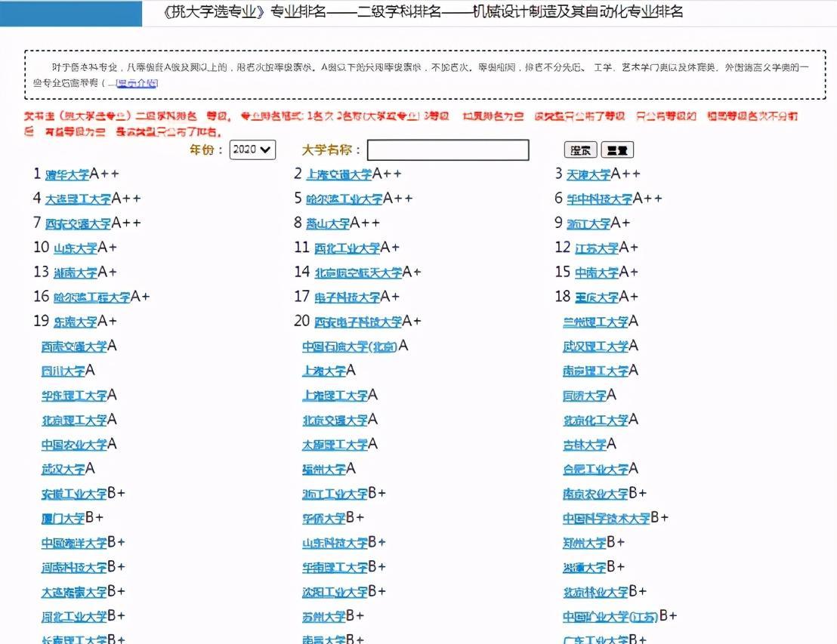Select the 中国农业大学 link
Image resolution: width=837 pixels, height=644 pixels.
[x=74, y=445]
